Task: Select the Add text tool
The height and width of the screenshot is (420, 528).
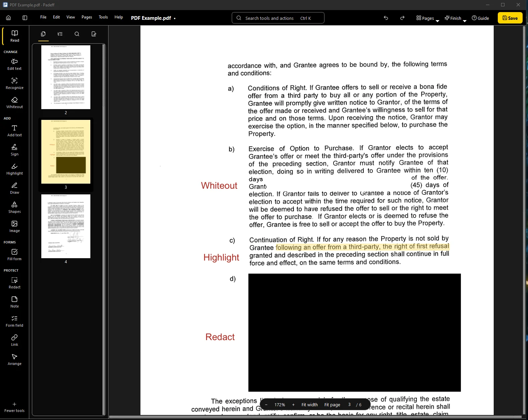Action: 14,131
